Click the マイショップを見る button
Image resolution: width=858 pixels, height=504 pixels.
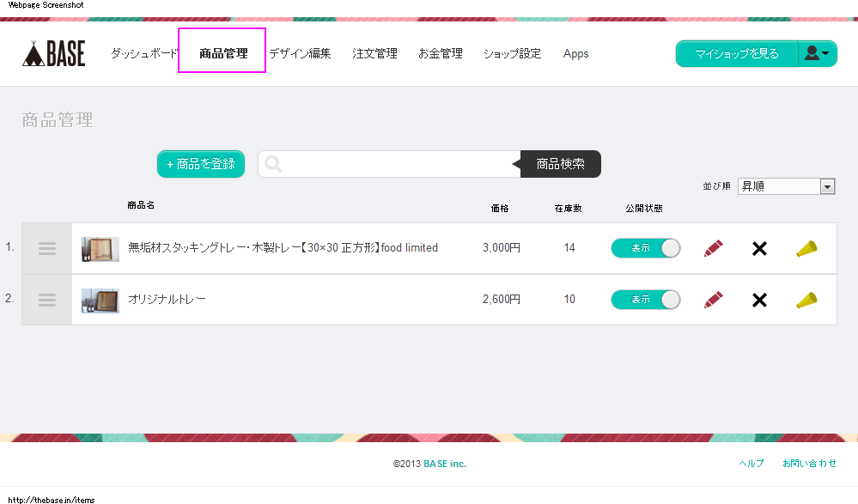click(x=737, y=53)
